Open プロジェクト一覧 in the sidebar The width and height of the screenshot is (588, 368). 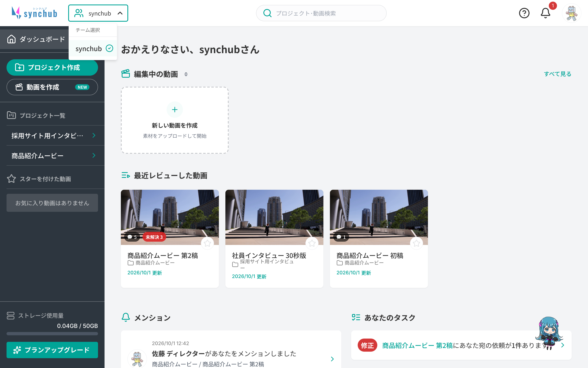click(37, 115)
